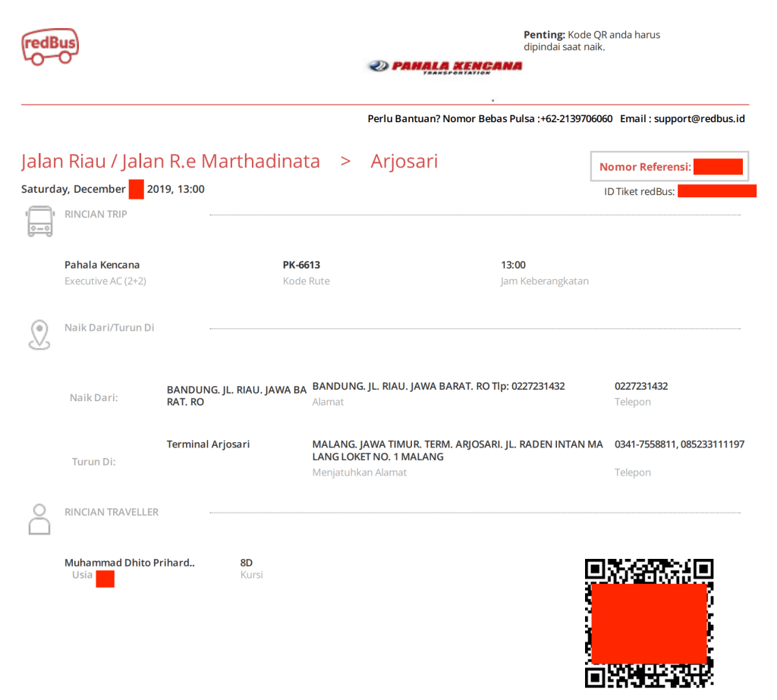The width and height of the screenshot is (777, 700).
Task: Click the Pahala Kencana transportation logo
Action: click(445, 67)
